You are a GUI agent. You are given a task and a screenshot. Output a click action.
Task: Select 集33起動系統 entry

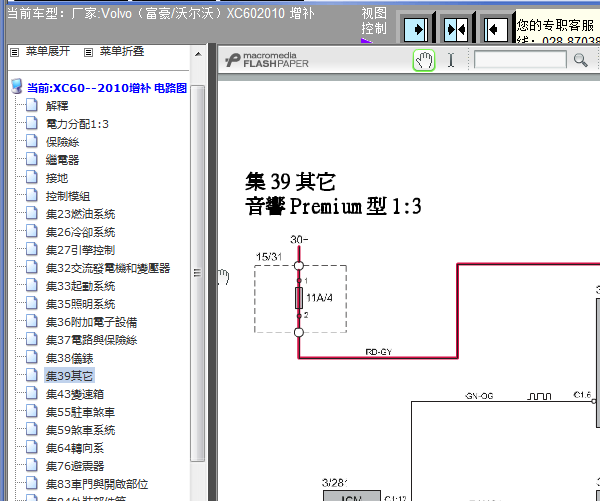coord(80,286)
